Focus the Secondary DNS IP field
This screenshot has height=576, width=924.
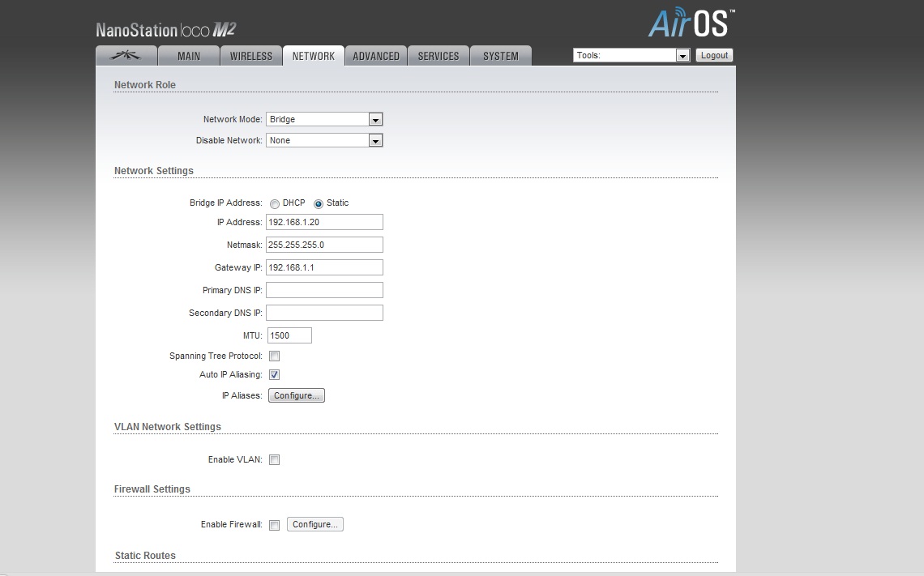[x=325, y=313]
